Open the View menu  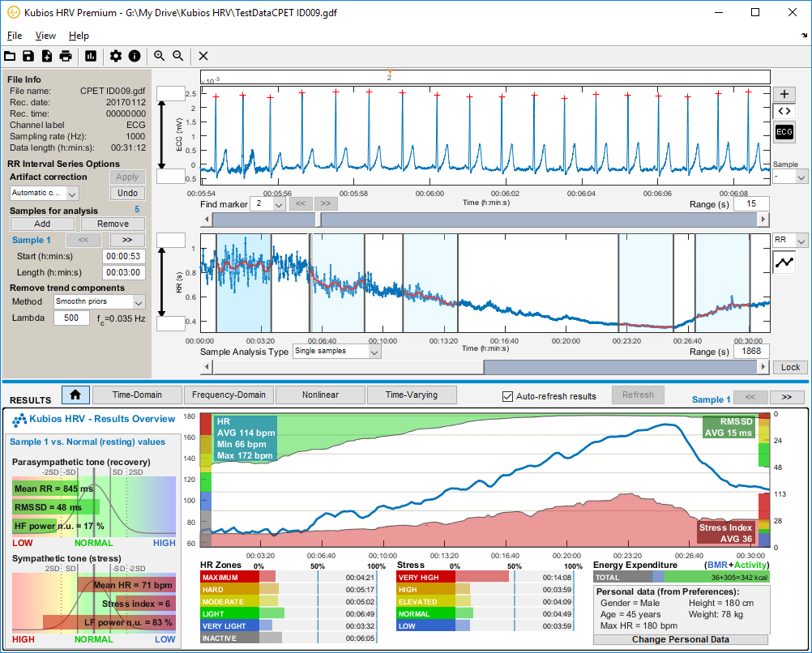click(45, 36)
